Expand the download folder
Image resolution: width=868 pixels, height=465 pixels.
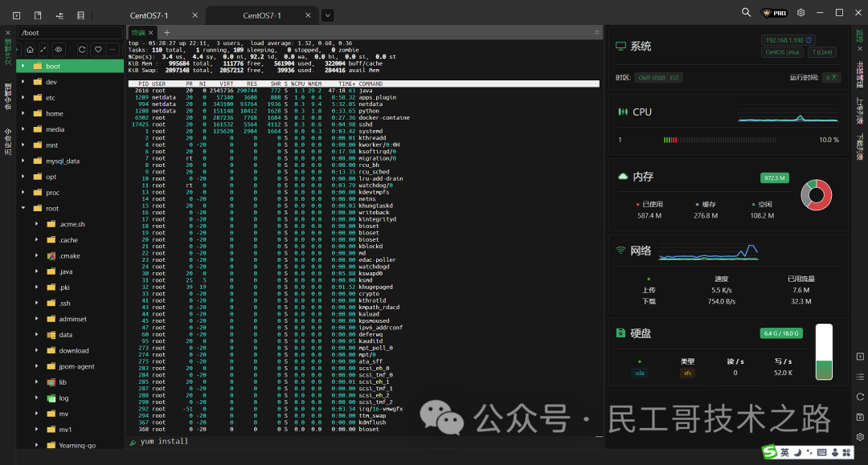click(36, 350)
